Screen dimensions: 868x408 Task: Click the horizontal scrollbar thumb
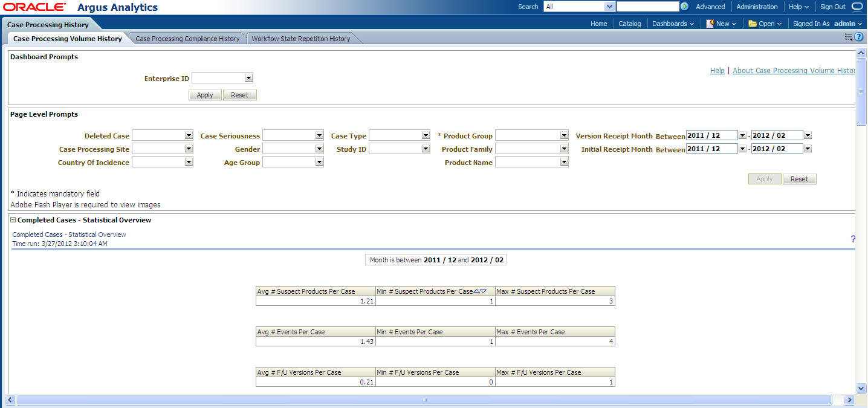tap(424, 400)
